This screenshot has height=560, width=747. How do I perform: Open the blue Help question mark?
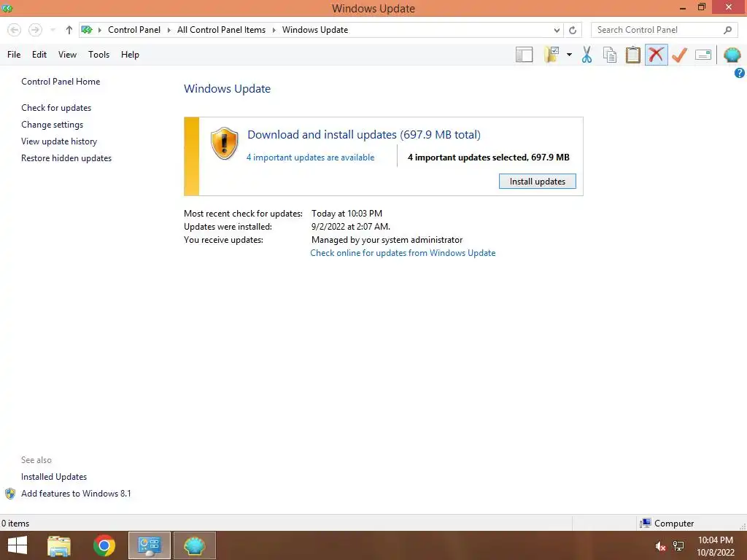(740, 73)
